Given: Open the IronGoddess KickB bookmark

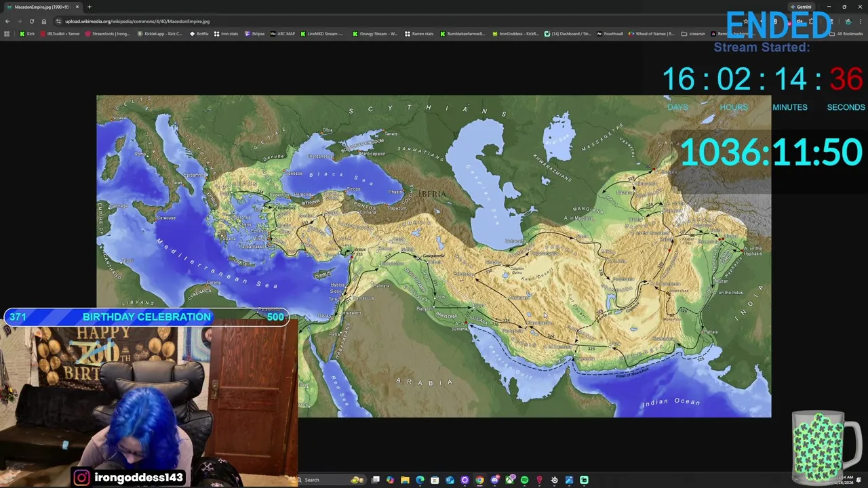Looking at the screenshot, I should point(515,34).
